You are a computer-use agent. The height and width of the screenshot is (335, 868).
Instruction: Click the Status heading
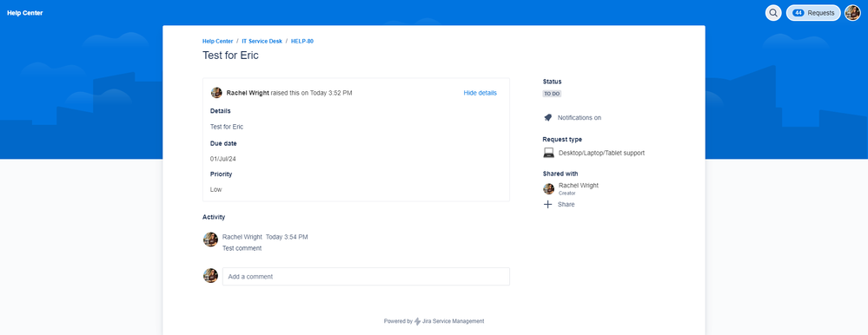pos(552,82)
